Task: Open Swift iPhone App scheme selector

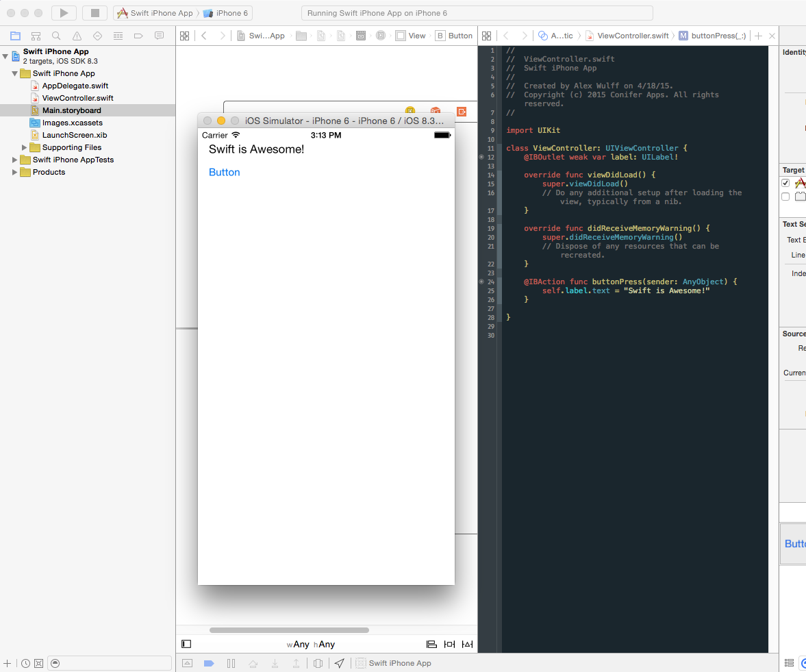Action: 155,13
